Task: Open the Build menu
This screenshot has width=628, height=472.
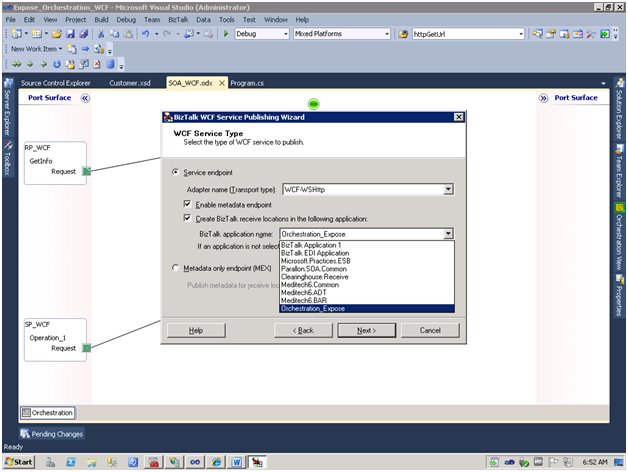Action: 101,20
